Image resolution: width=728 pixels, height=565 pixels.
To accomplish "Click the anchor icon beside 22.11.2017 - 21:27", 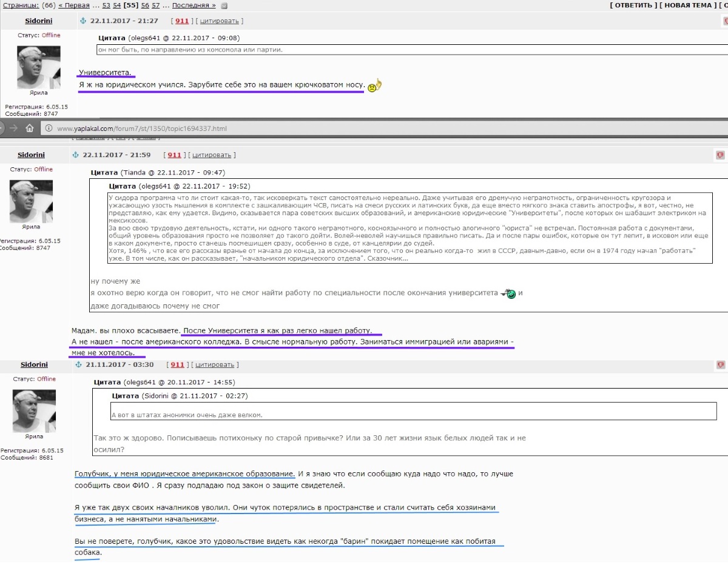I will pyautogui.click(x=83, y=21).
